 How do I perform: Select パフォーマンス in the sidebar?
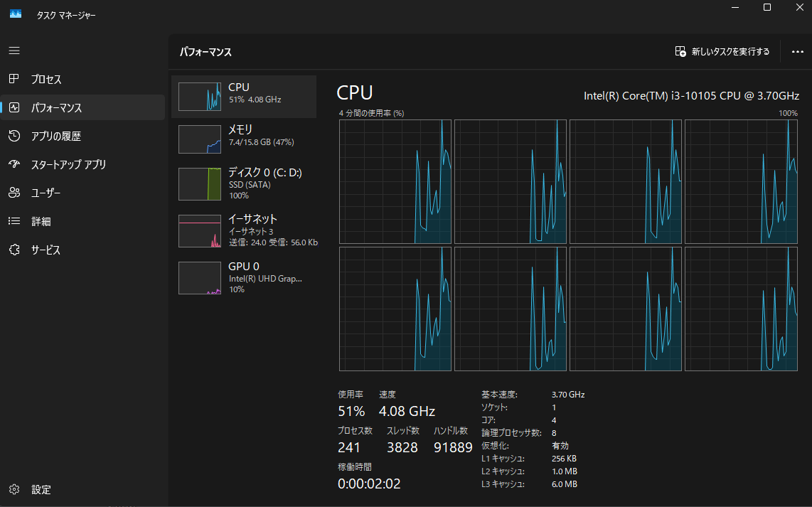[x=83, y=107]
